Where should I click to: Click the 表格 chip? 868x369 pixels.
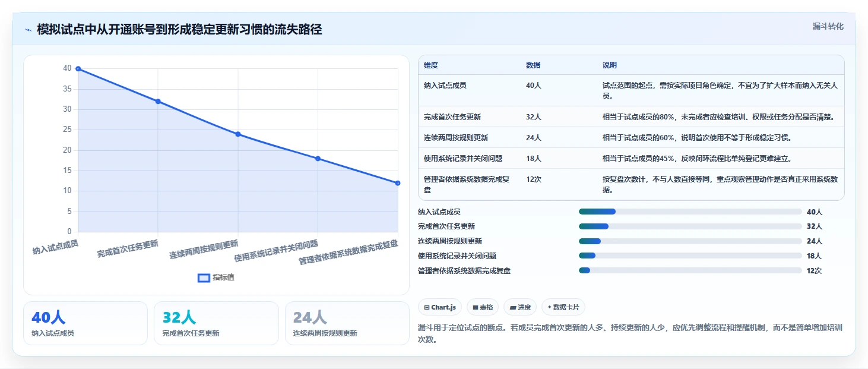[483, 307]
